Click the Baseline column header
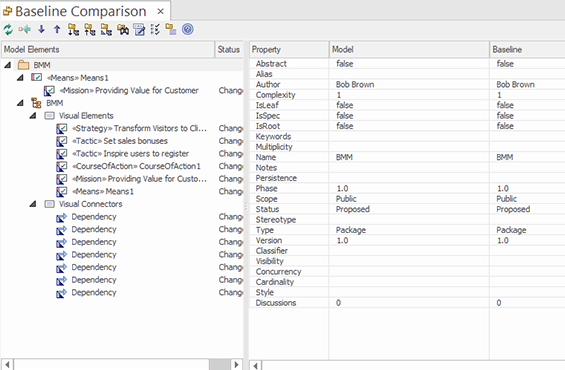The image size is (565, 370). click(x=527, y=49)
